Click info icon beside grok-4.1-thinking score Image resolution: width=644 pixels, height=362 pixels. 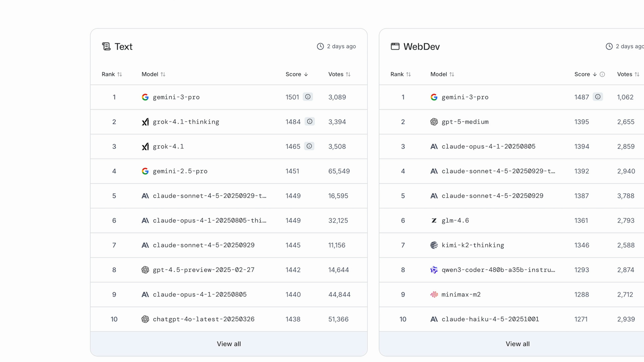[x=309, y=121]
